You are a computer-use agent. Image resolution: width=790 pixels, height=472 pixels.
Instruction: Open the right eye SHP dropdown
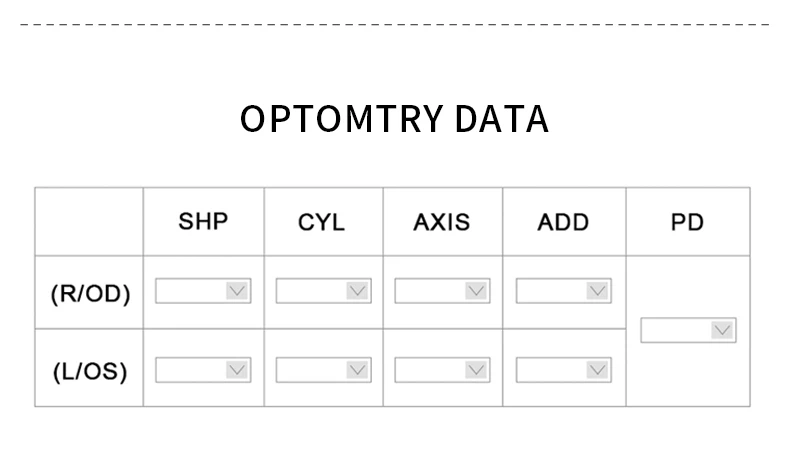[x=202, y=291]
